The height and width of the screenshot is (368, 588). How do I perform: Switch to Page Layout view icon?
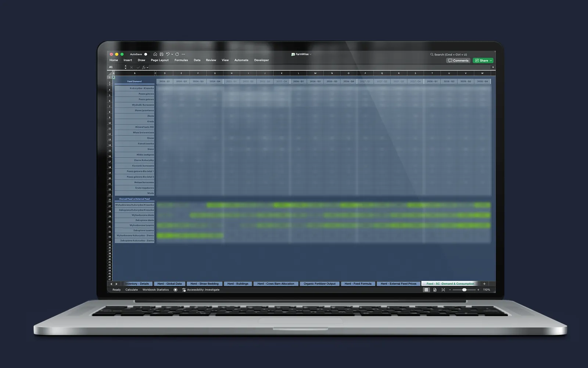coord(435,290)
